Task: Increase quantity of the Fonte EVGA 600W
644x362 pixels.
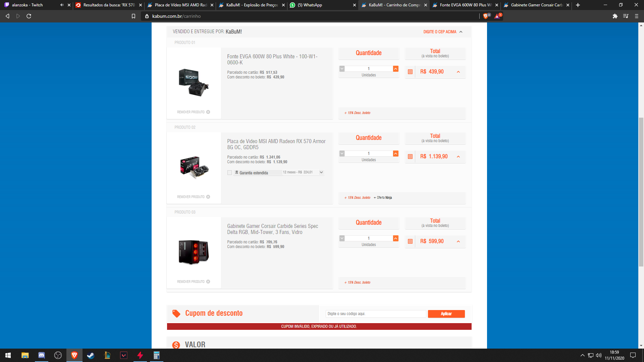Action: click(396, 69)
